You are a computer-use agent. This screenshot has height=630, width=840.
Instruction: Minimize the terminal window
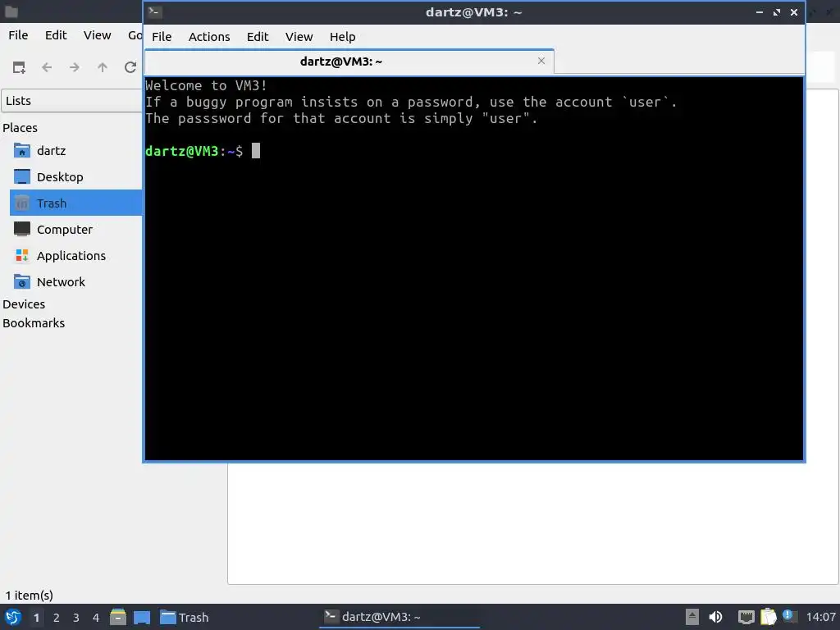point(759,11)
